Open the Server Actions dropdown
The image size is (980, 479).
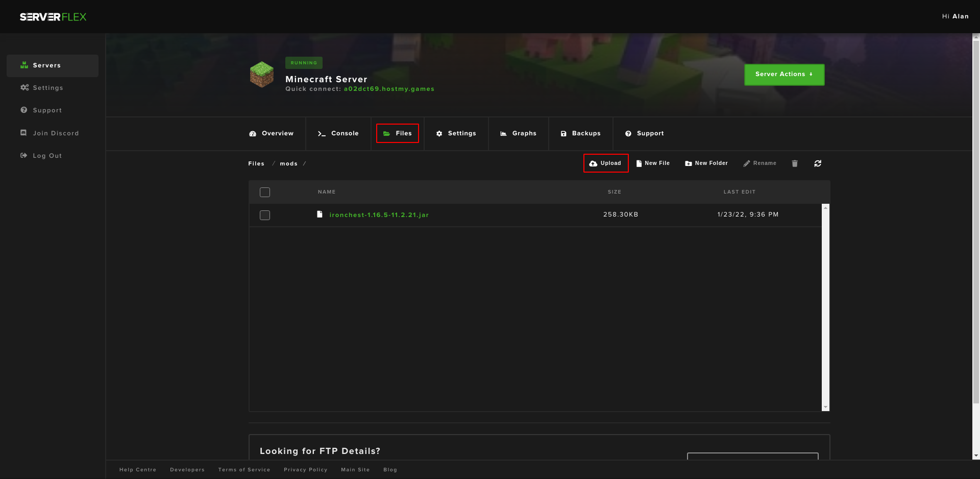coord(785,75)
